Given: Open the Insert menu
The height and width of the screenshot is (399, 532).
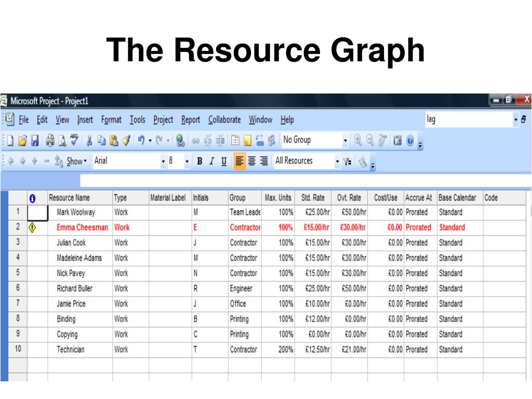Looking at the screenshot, I should [x=85, y=120].
